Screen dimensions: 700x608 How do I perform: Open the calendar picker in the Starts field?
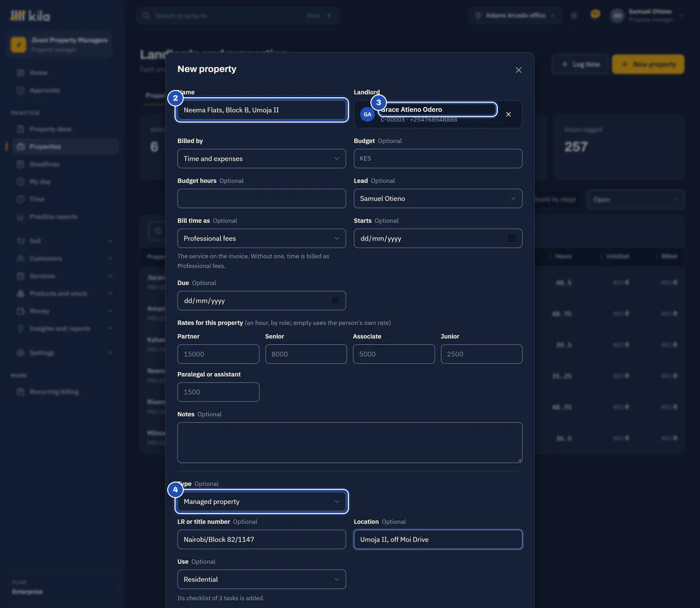(x=512, y=238)
